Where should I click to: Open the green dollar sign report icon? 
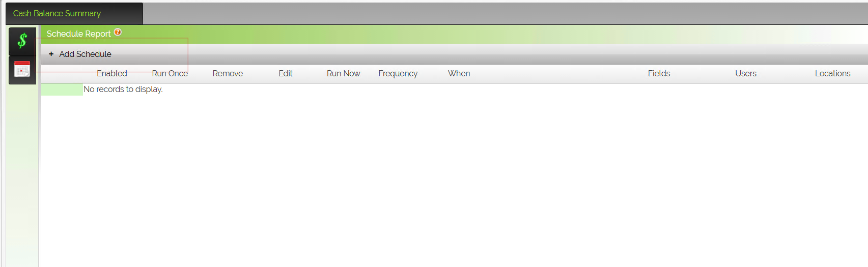point(22,41)
